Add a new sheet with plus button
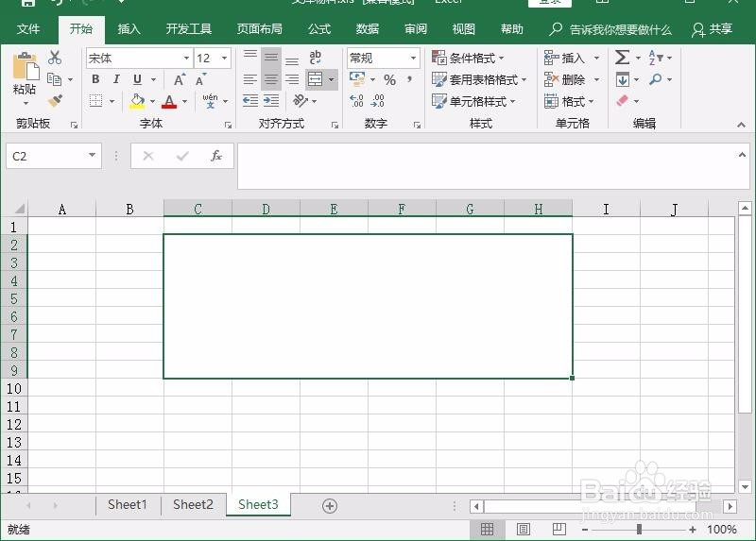This screenshot has width=756, height=541. (330, 506)
